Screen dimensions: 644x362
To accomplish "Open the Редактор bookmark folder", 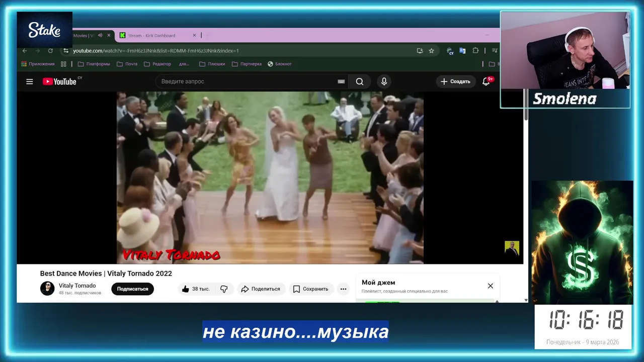I will tap(157, 64).
